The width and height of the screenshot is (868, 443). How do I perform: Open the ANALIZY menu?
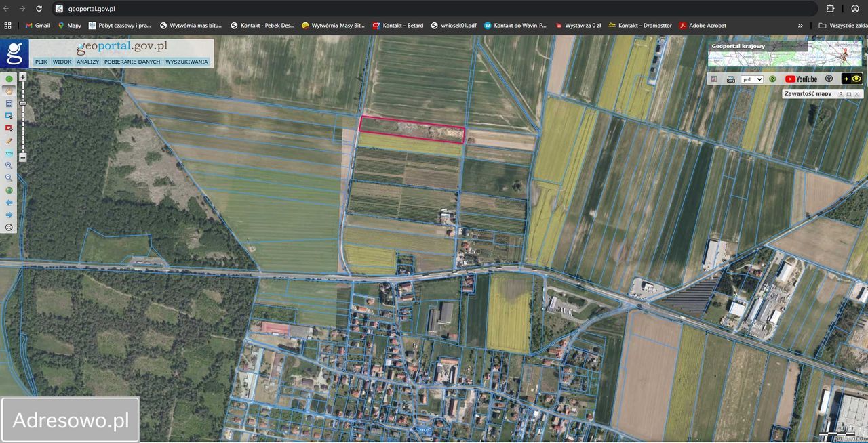click(87, 62)
